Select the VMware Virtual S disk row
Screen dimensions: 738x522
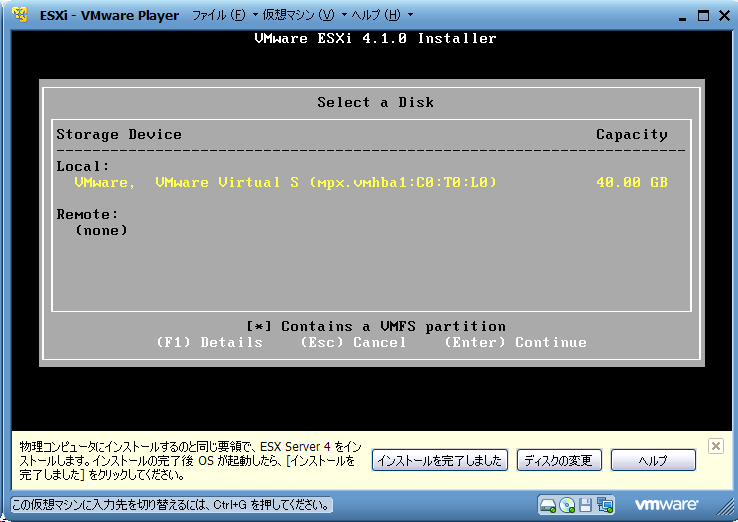click(371, 182)
